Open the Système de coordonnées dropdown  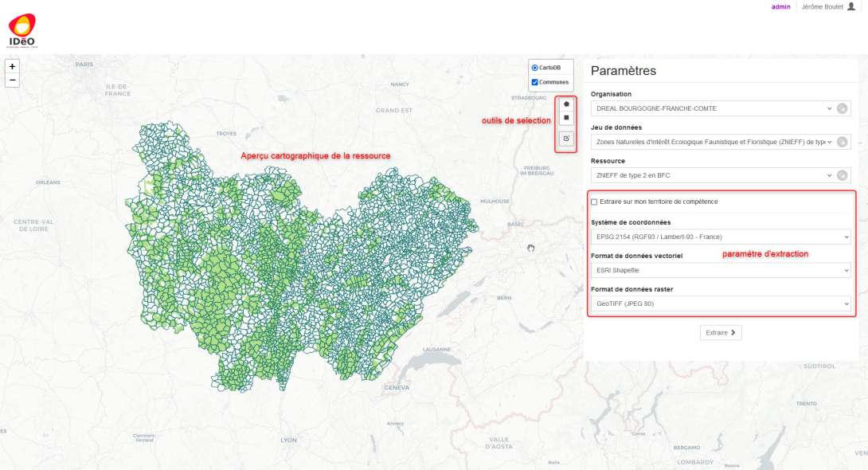(721, 237)
